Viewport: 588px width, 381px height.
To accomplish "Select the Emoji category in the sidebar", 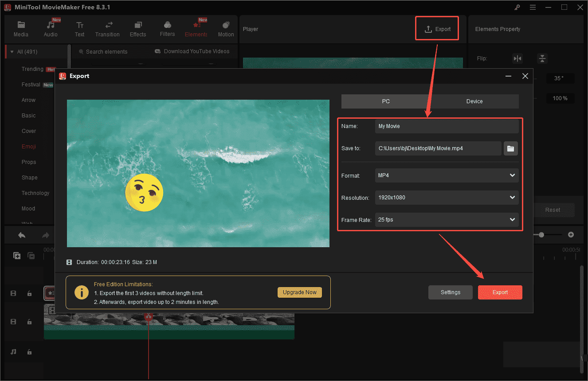I will 28,146.
